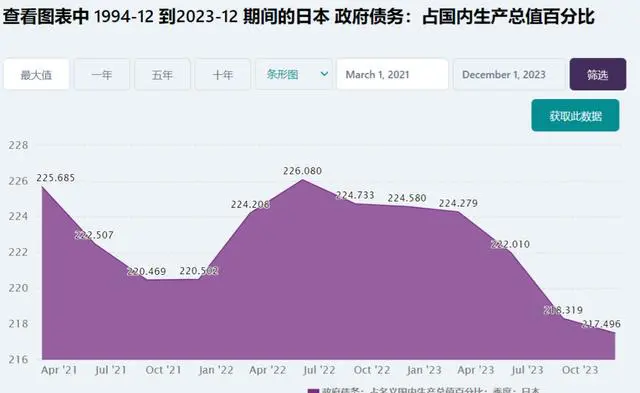Select the 218.319 data label
640x393 pixels.
pyautogui.click(x=563, y=310)
